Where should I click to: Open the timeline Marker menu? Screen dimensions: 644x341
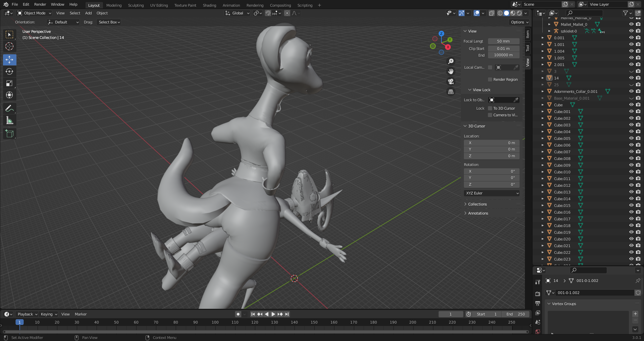pos(80,314)
